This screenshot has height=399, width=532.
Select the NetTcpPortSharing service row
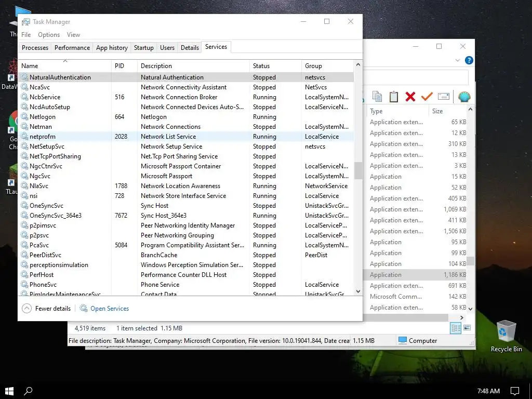pyautogui.click(x=186, y=156)
